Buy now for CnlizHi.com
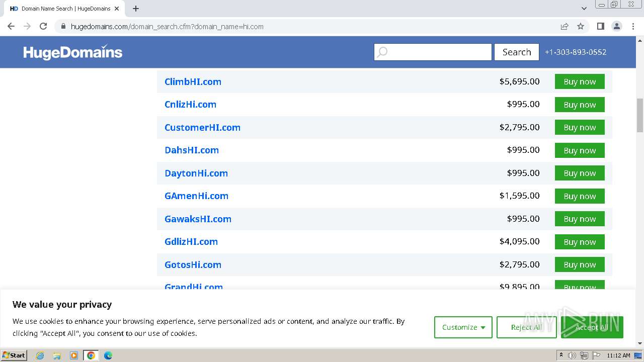Image resolution: width=644 pixels, height=362 pixels. (580, 105)
